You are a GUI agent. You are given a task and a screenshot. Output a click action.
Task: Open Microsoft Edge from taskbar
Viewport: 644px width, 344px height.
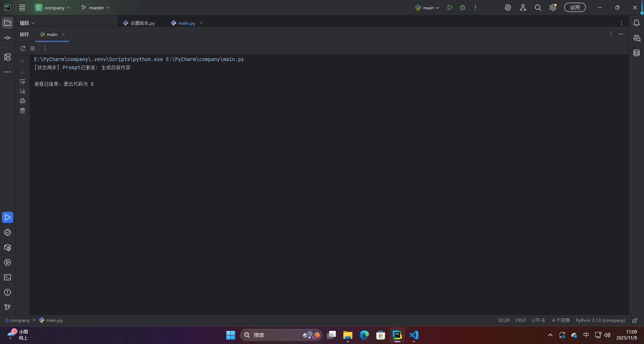[x=364, y=335]
